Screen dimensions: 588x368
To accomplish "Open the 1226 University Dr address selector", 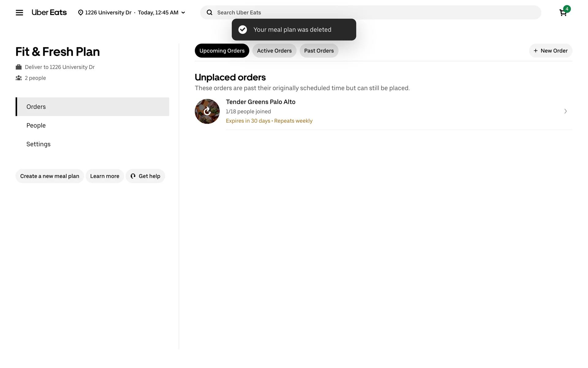I will click(108, 13).
